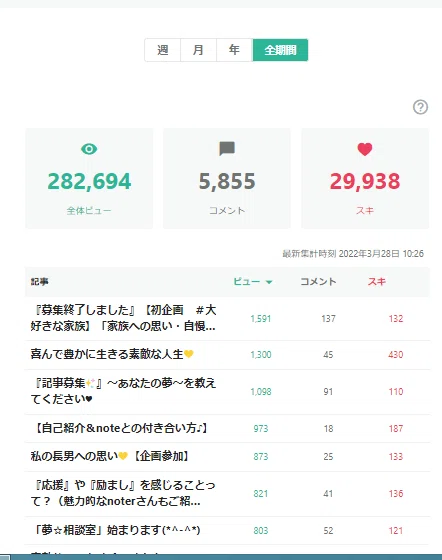Screen dimensions: 442x560
Task: Click the comment bubble icon above 5,855
Action: pos(227,149)
